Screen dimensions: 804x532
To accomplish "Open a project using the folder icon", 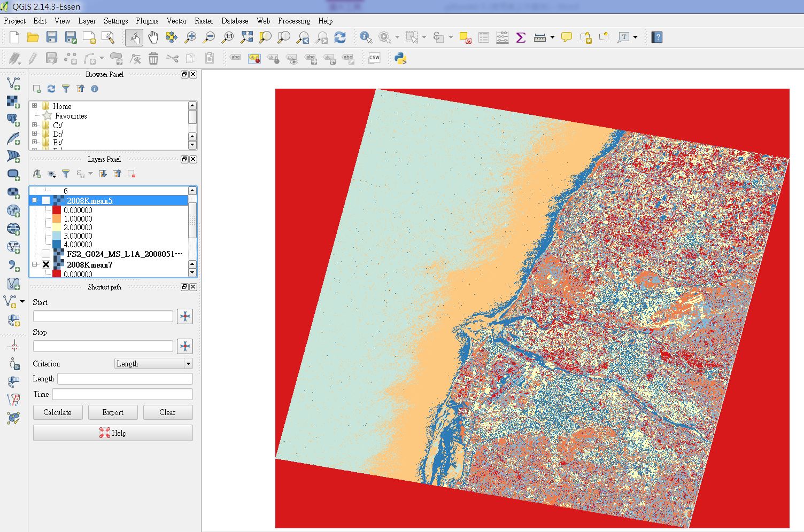I will tap(33, 37).
